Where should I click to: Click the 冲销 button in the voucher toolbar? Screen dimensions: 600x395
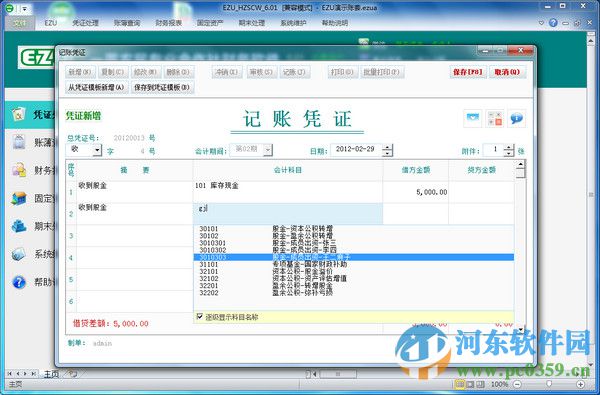[x=227, y=72]
